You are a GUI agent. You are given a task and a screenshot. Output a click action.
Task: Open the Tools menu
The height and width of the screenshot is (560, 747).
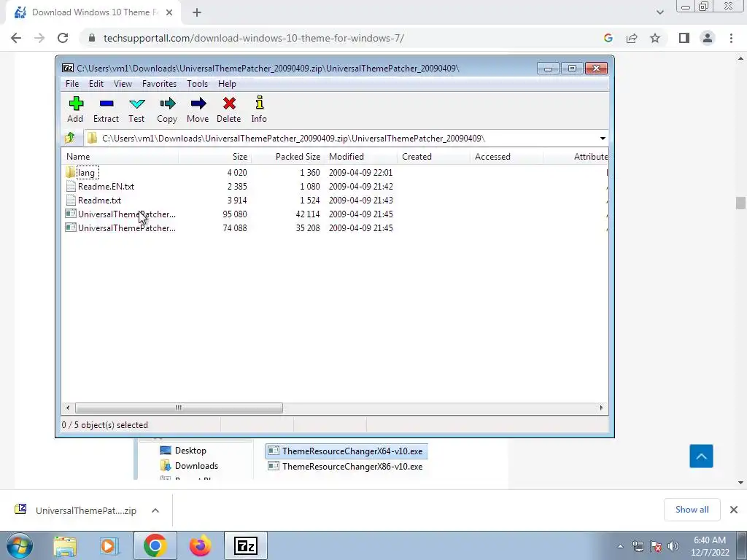pos(197,84)
